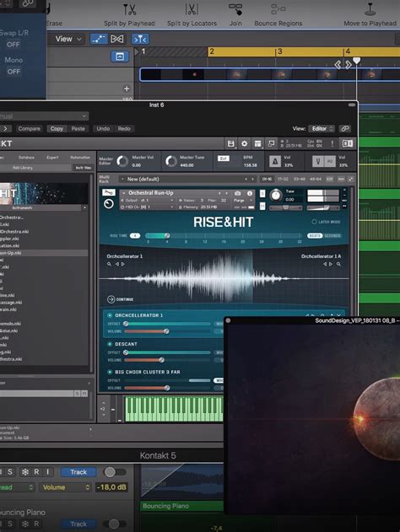Open the View Editor dropdown
The height and width of the screenshot is (532, 400).
(x=321, y=129)
